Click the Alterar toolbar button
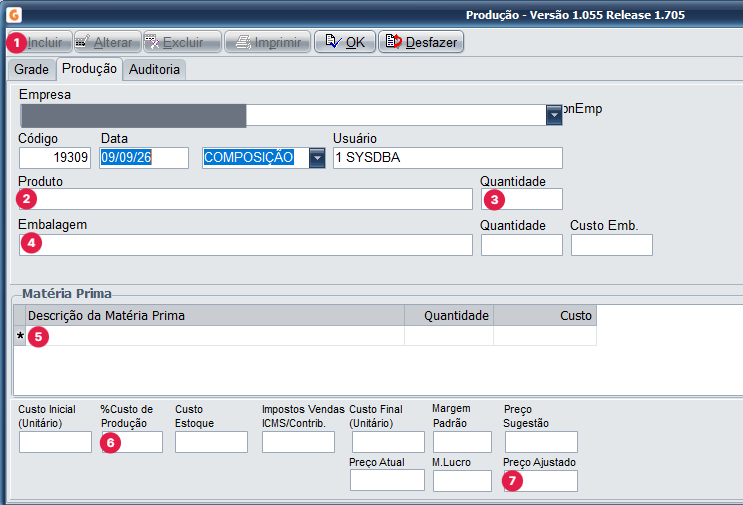Screen dimensions: 743x505 108,42
